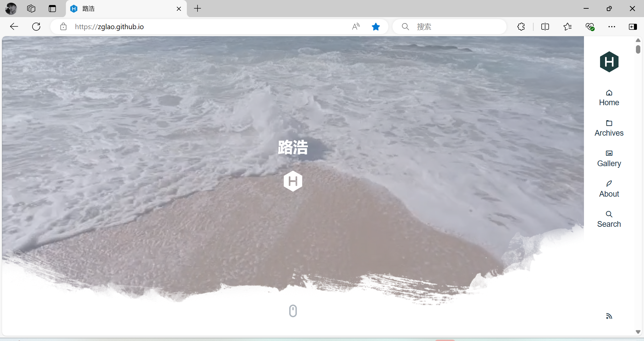Start Read aloud for this page
This screenshot has height=341, width=644.
click(x=356, y=27)
